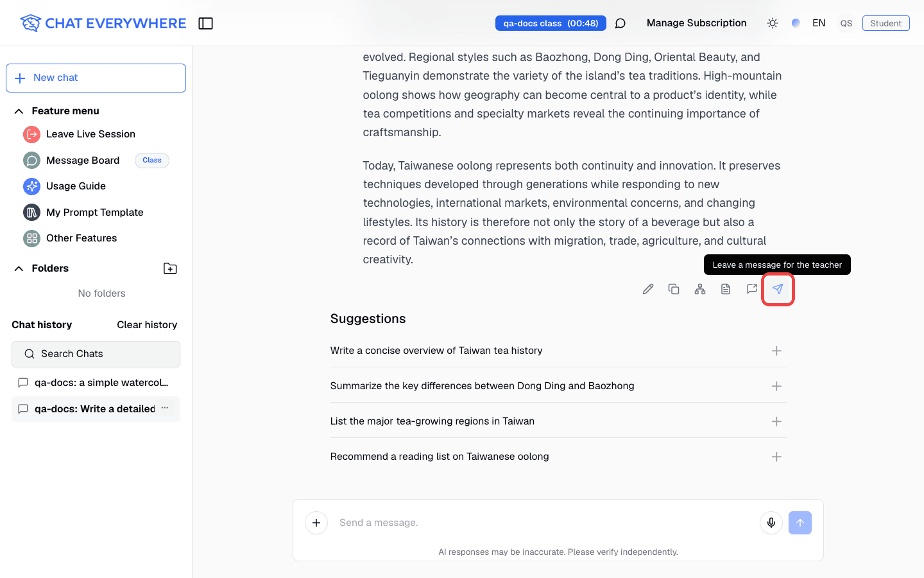
Task: Click the Class tag beside Message Board
Action: click(152, 161)
